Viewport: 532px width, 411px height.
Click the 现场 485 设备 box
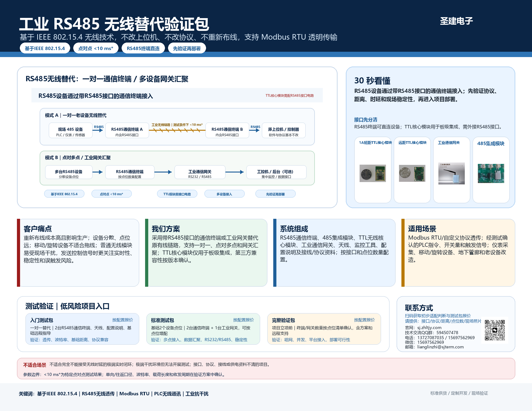click(71, 131)
